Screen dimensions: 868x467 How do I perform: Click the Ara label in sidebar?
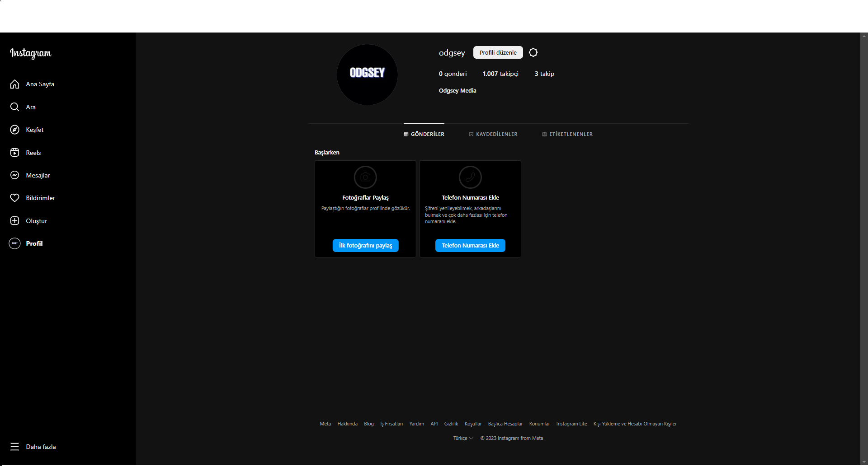(x=31, y=107)
